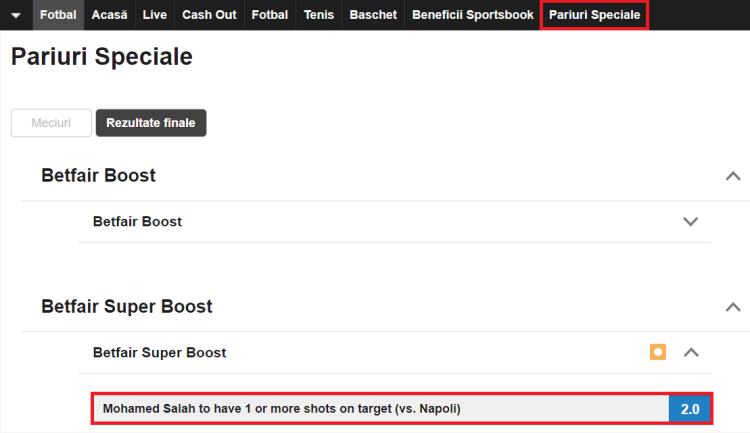Viewport: 750px width, 433px height.
Task: Click the inner Betfair Boost row label
Action: click(x=137, y=221)
